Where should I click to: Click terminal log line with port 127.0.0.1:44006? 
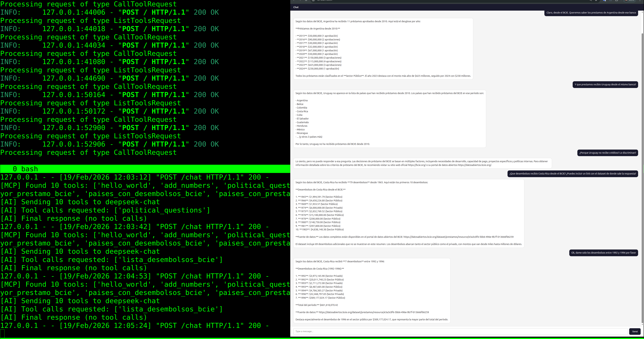click(x=110, y=12)
